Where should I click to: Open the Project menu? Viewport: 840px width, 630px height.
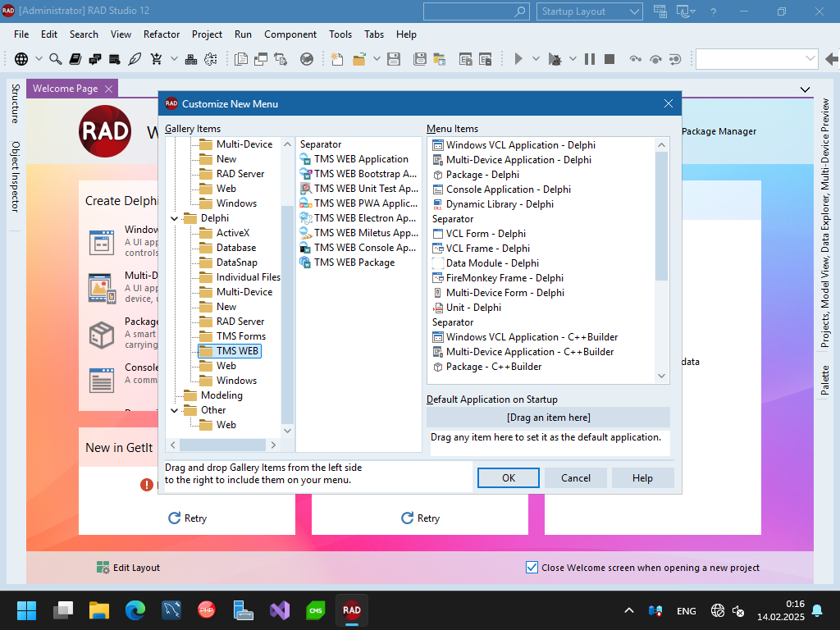click(207, 34)
